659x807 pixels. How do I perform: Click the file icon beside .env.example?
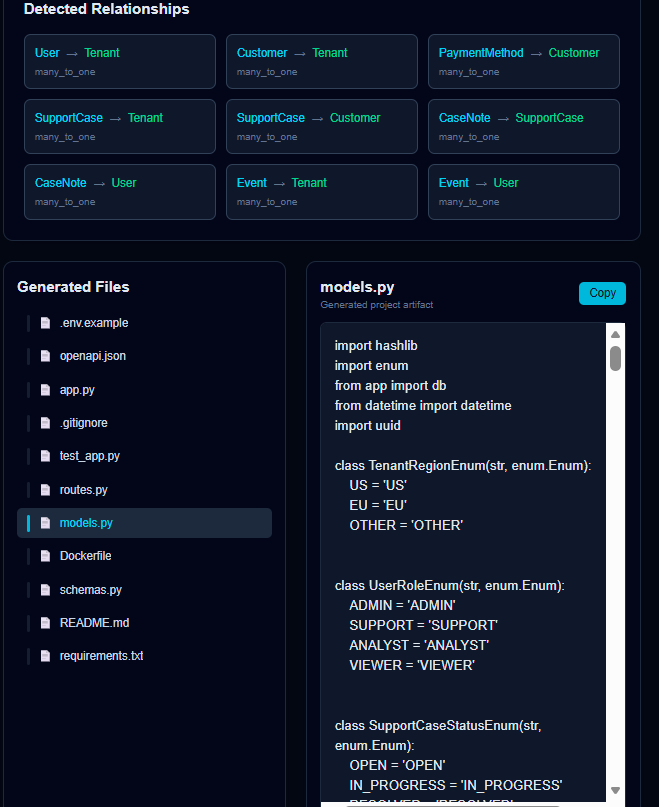pyautogui.click(x=45, y=322)
